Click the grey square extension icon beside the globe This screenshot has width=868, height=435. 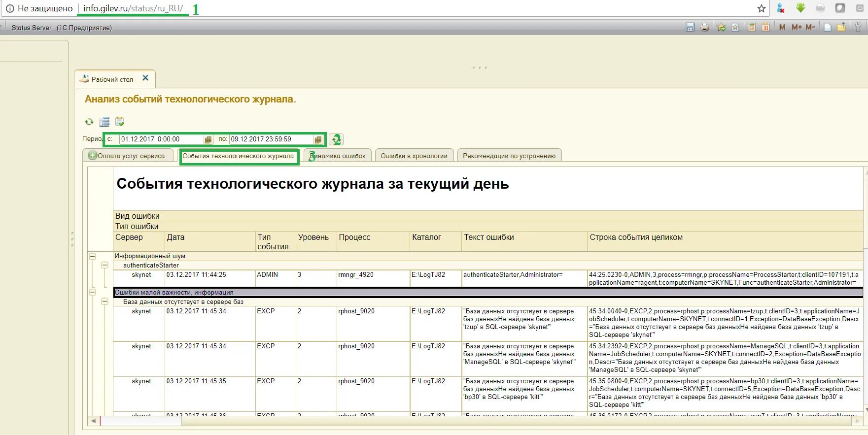tap(840, 8)
